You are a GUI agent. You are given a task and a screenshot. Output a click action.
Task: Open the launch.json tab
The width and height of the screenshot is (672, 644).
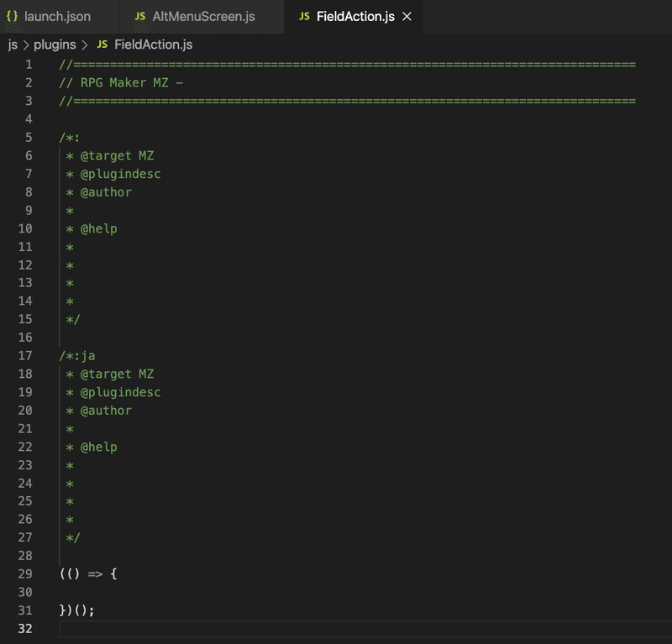click(57, 17)
